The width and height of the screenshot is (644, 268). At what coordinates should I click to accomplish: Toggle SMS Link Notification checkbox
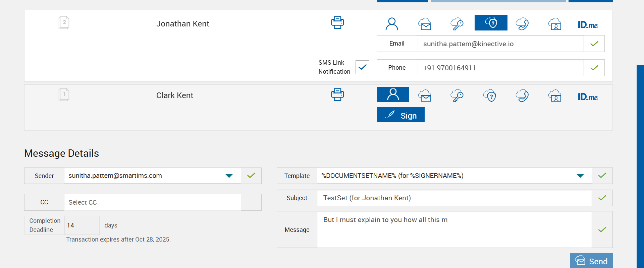pos(362,67)
